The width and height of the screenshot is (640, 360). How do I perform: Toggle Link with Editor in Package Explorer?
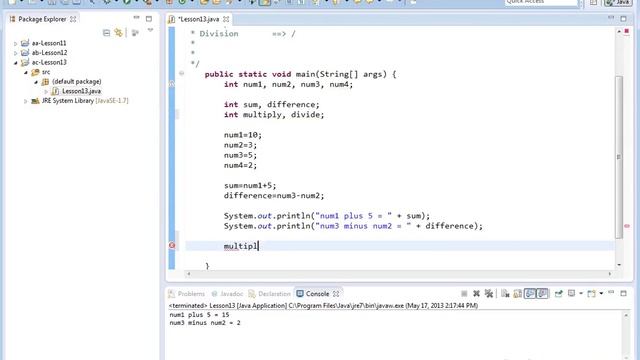118,33
